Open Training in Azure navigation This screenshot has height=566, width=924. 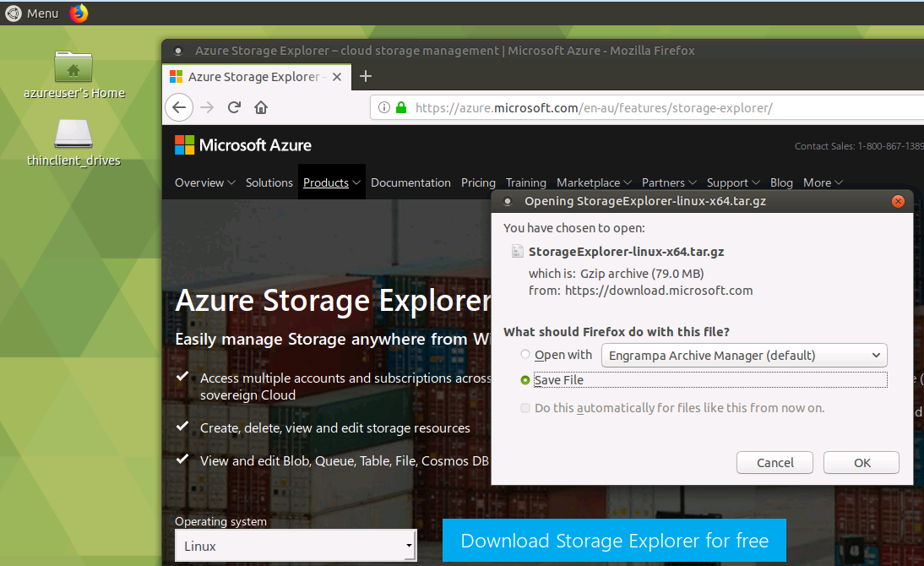click(525, 182)
